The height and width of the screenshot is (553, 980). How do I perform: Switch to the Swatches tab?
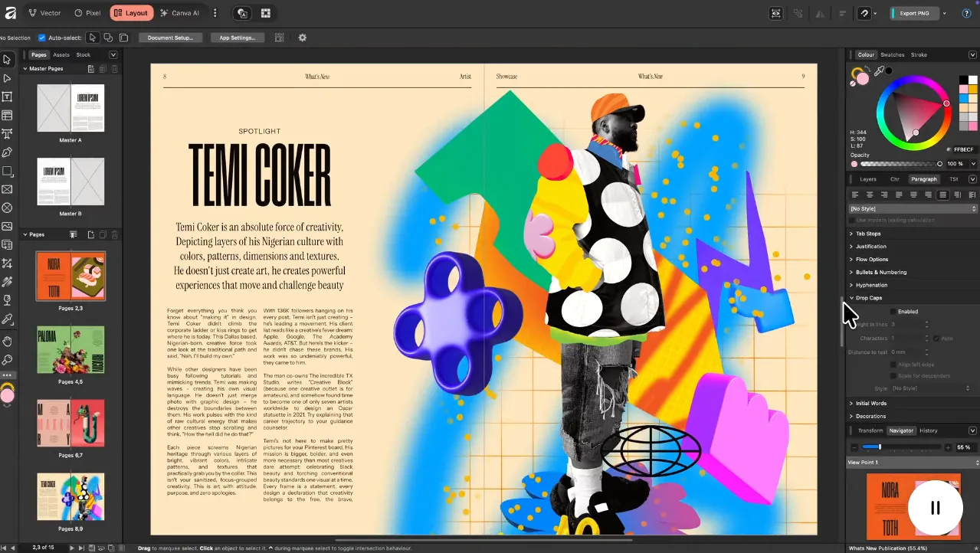click(x=892, y=55)
